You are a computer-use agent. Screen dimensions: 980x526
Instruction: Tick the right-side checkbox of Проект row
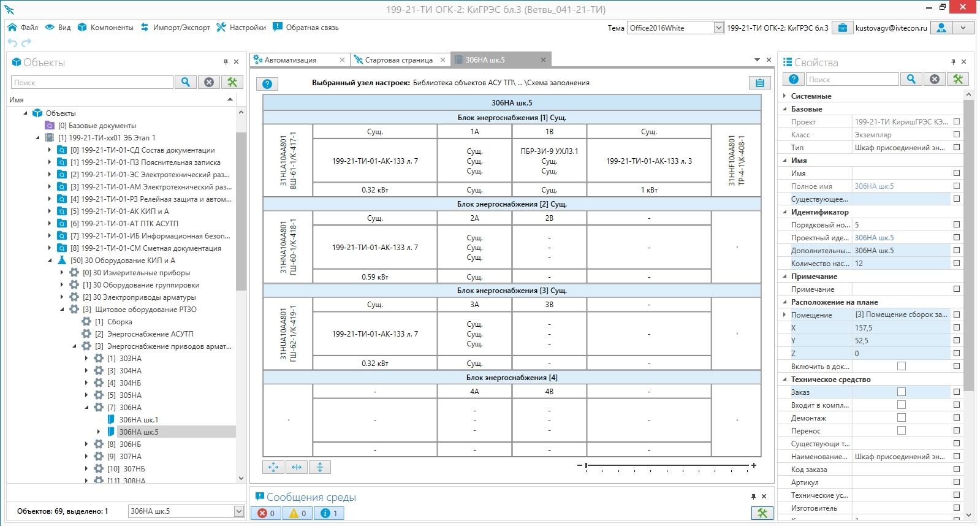957,121
